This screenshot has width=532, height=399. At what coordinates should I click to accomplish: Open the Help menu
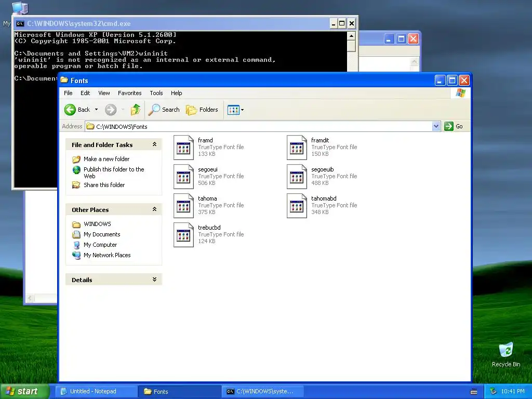pyautogui.click(x=176, y=93)
